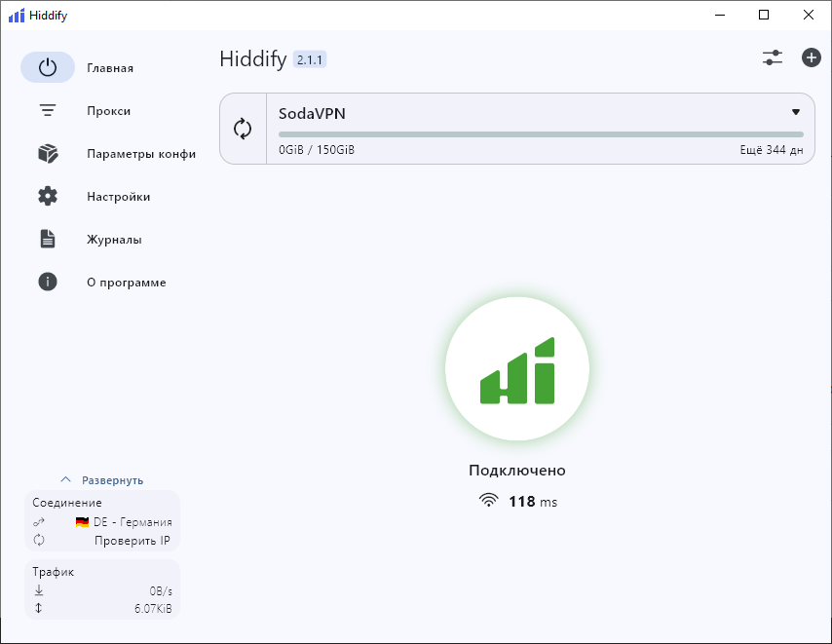The width and height of the screenshot is (832, 644).
Task: Click Проверить IP
Action: coord(132,541)
